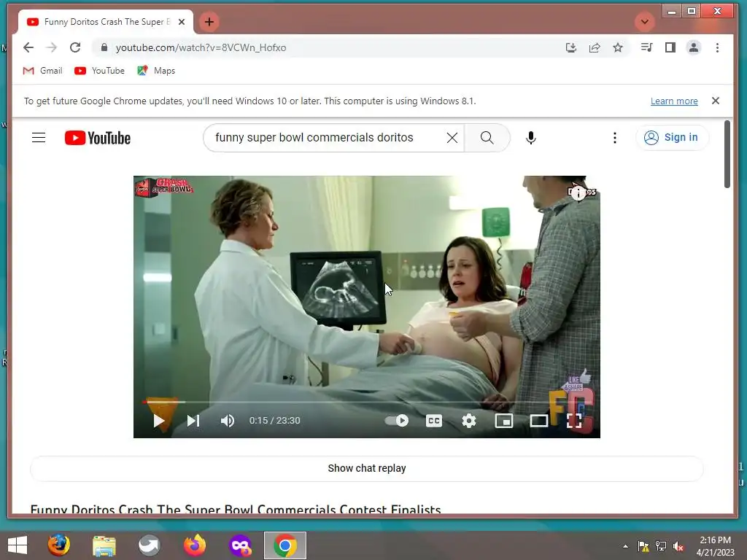Clear the search query text
The height and width of the screenshot is (560, 747).
click(452, 138)
